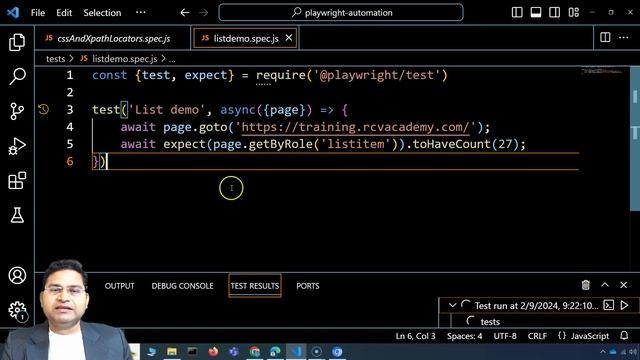This screenshot has width=640, height=360.
Task: Click the VS Code logo icon
Action: click(13, 12)
